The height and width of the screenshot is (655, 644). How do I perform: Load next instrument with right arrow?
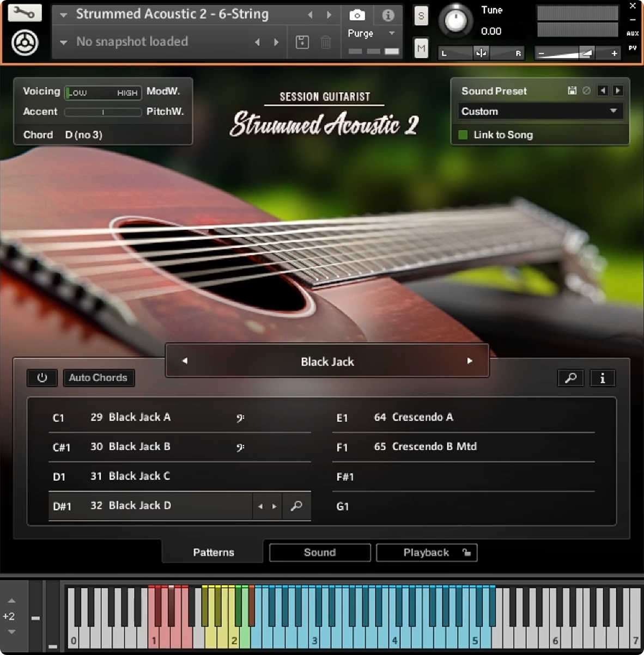coord(329,15)
